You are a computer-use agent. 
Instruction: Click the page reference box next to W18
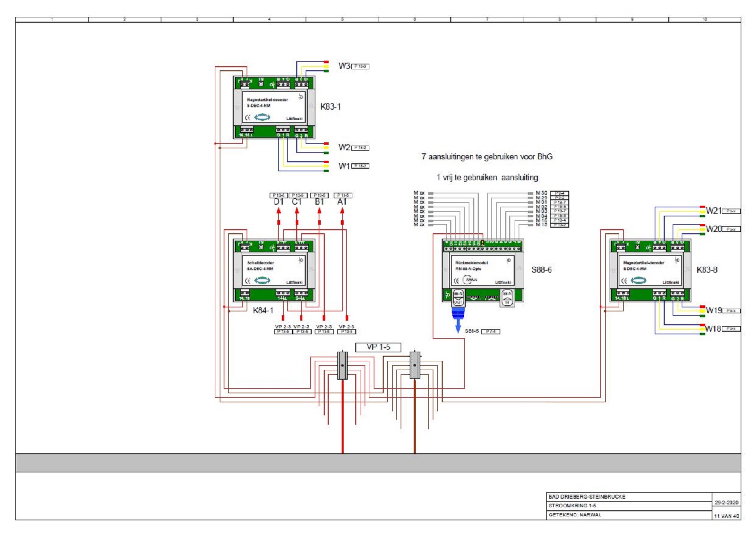[731, 329]
